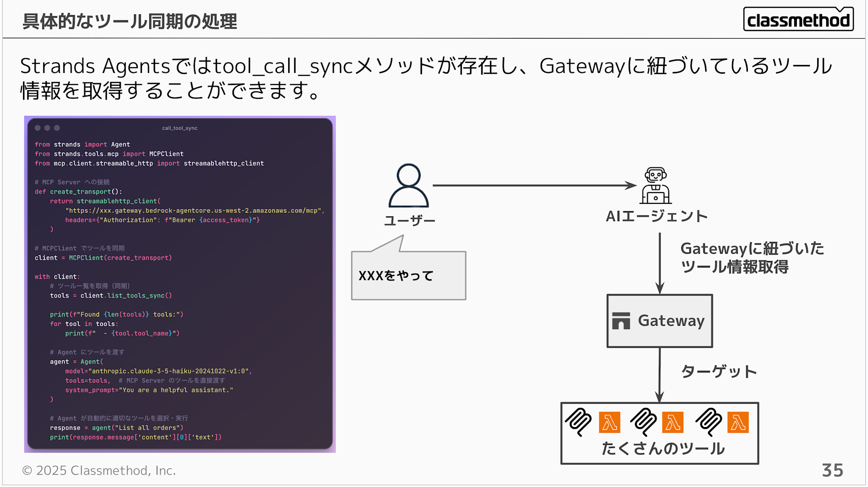Click the Gateway arch icon

click(621, 321)
